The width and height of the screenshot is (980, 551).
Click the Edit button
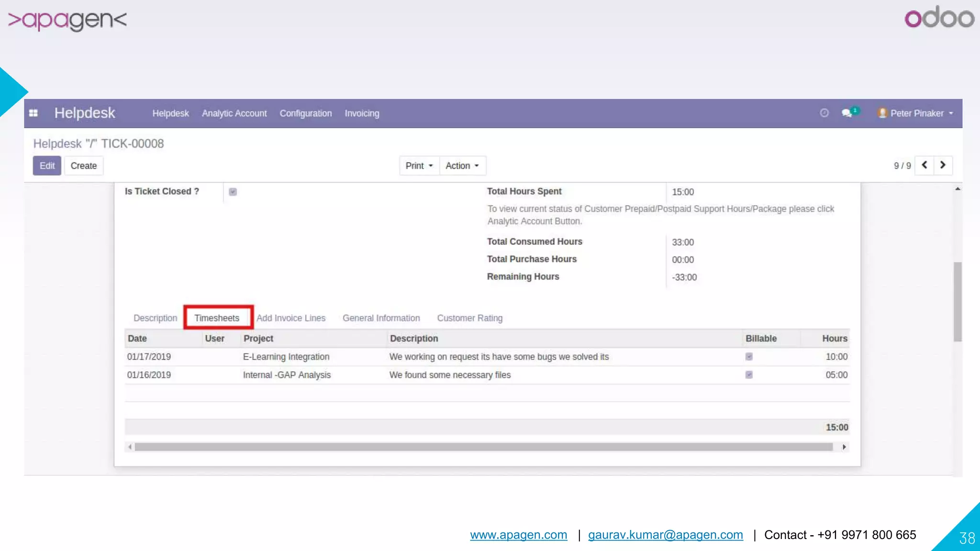(47, 165)
